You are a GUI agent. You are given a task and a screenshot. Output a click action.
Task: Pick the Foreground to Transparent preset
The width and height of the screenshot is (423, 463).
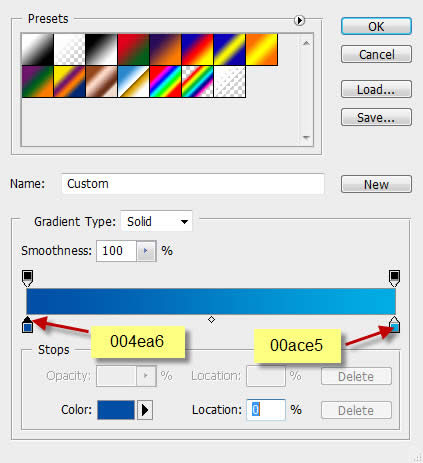pos(70,49)
